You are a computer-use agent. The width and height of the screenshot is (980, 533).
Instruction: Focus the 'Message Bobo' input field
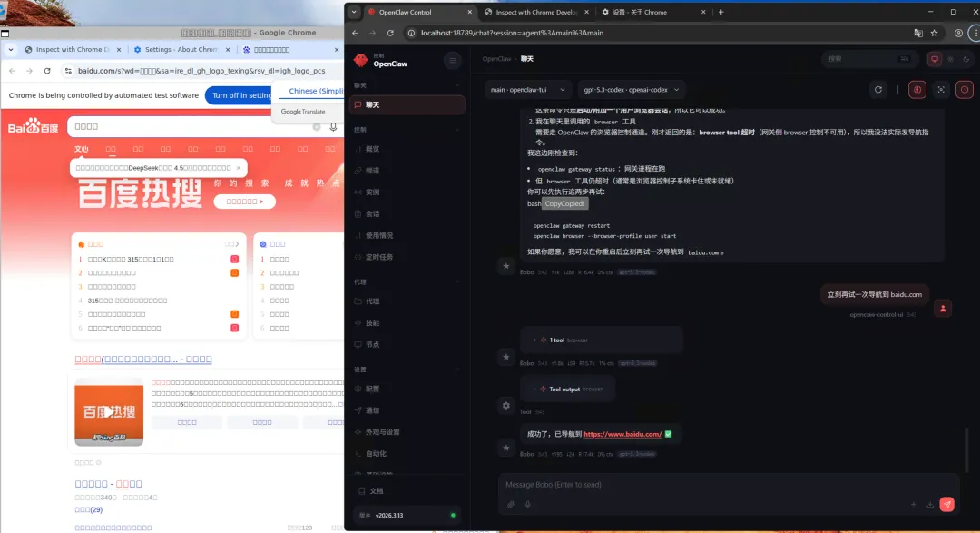coord(728,485)
